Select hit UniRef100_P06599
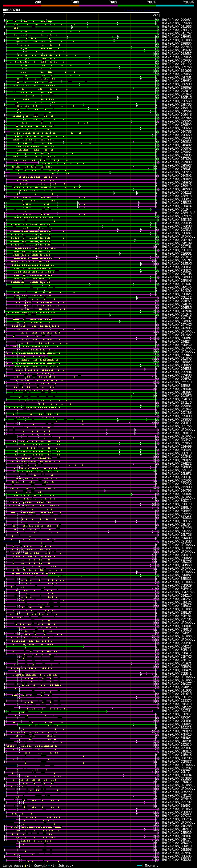This screenshot has width=197, height=868. pos(177,84)
